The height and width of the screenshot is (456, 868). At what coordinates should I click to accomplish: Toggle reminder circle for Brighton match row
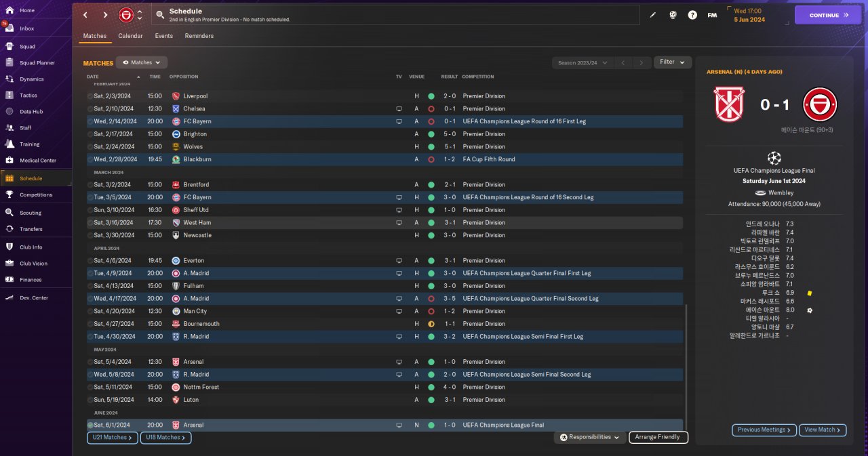coord(90,134)
